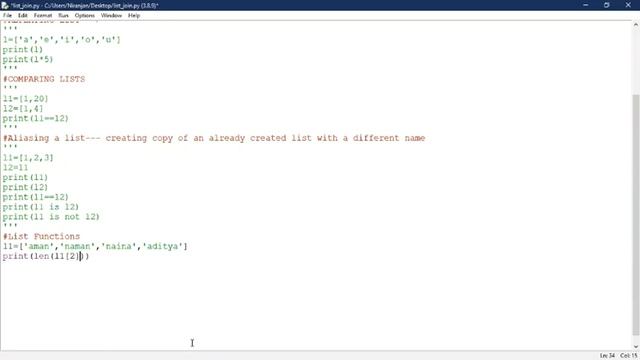
Task: Click the '#List Functions' comment line
Action: point(41,236)
